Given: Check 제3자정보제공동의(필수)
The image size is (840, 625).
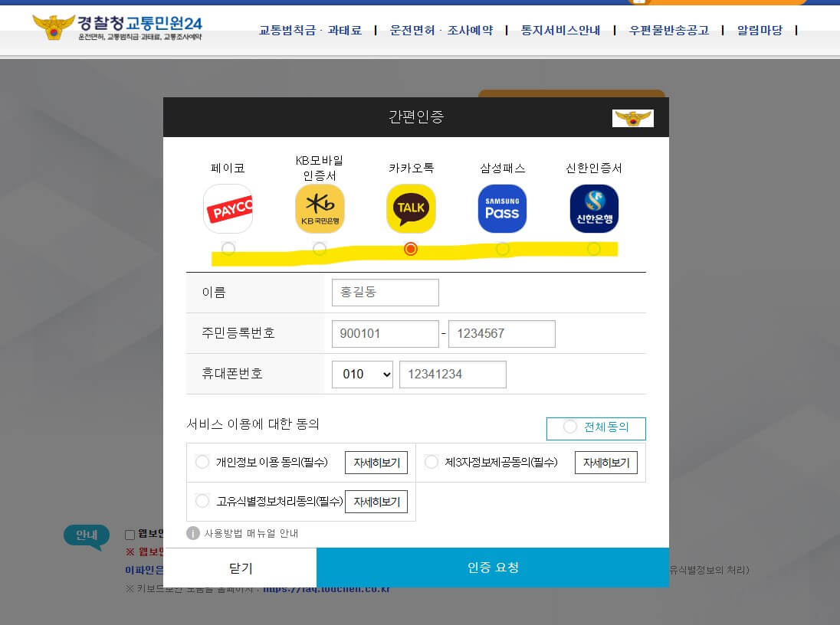Looking at the screenshot, I should 431,462.
